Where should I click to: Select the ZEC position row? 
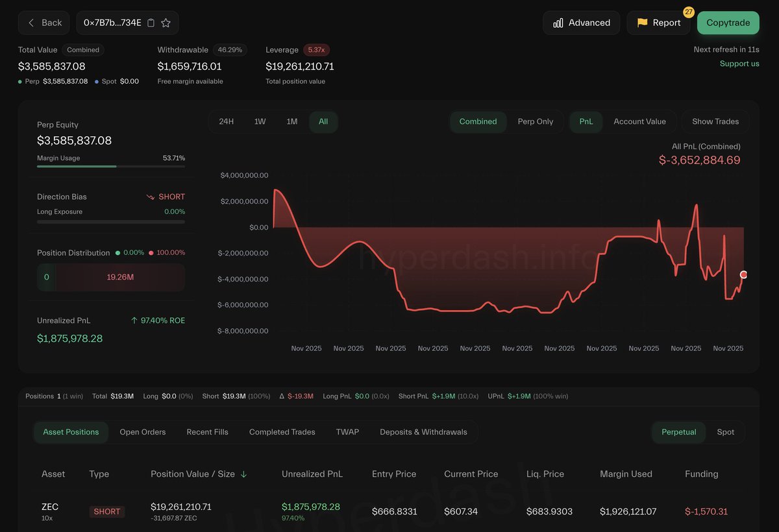[389, 511]
